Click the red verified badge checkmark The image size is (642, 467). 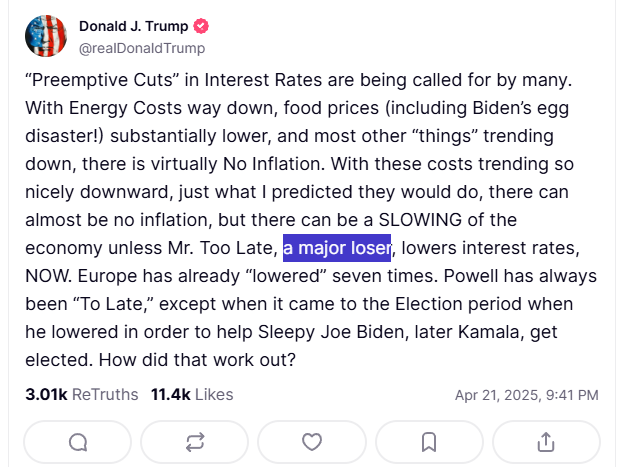point(201,26)
